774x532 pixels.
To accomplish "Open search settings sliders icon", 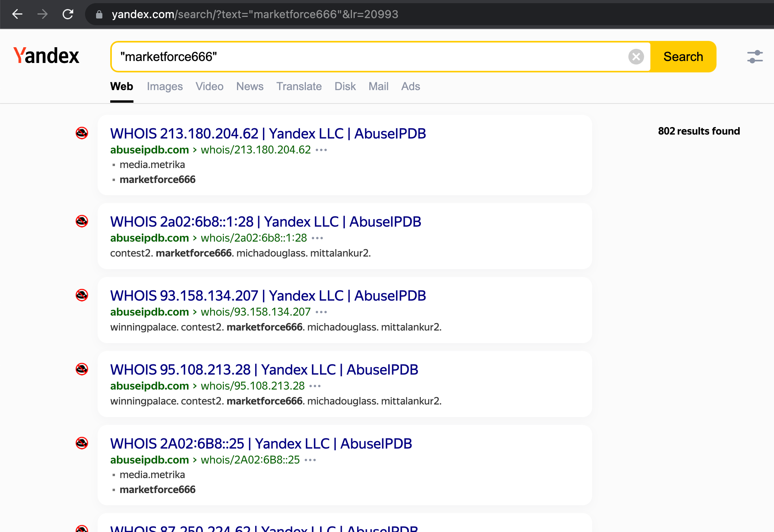I will click(x=755, y=57).
